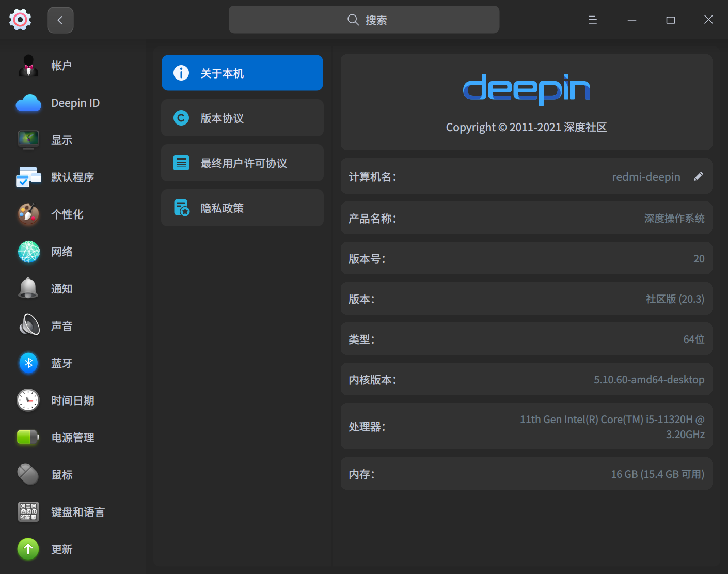Open the Privacy Policy (隐私政策) page
Viewport: 728px width, 574px height.
pyautogui.click(x=242, y=208)
